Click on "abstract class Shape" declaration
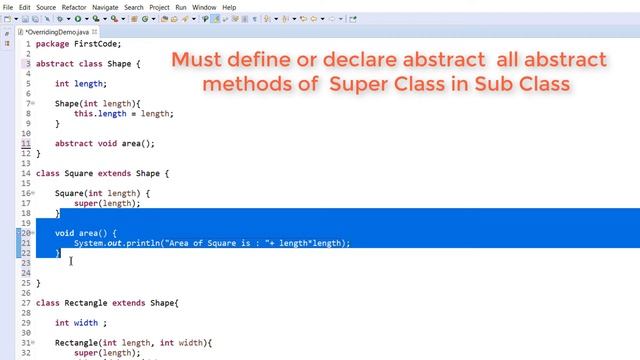Image resolution: width=640 pixels, height=360 pixels. [83, 64]
